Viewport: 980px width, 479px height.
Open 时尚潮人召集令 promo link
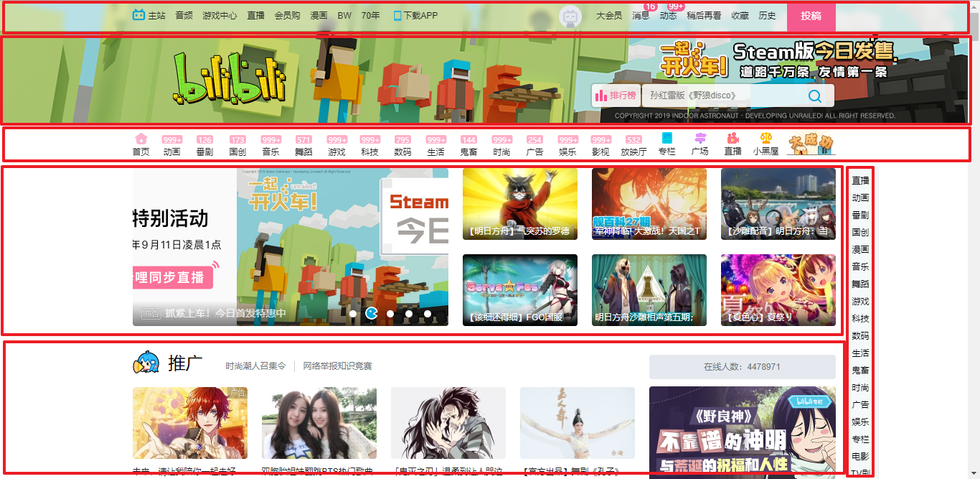point(255,366)
